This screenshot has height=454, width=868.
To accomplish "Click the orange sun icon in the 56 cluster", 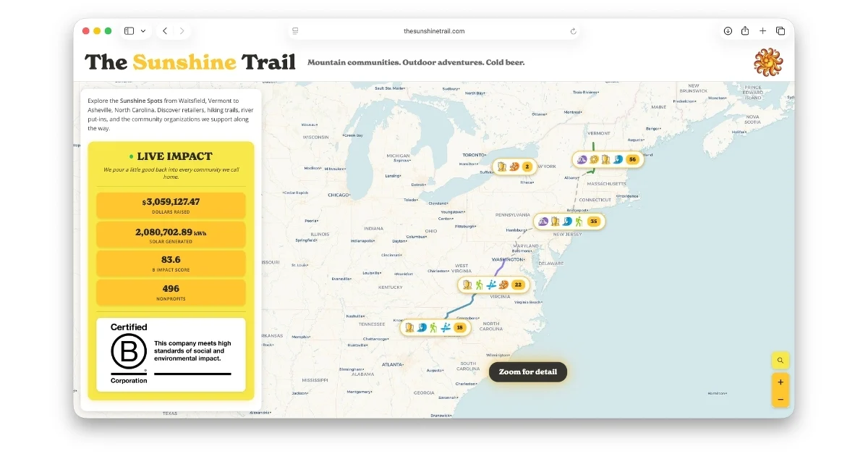I will coord(594,159).
